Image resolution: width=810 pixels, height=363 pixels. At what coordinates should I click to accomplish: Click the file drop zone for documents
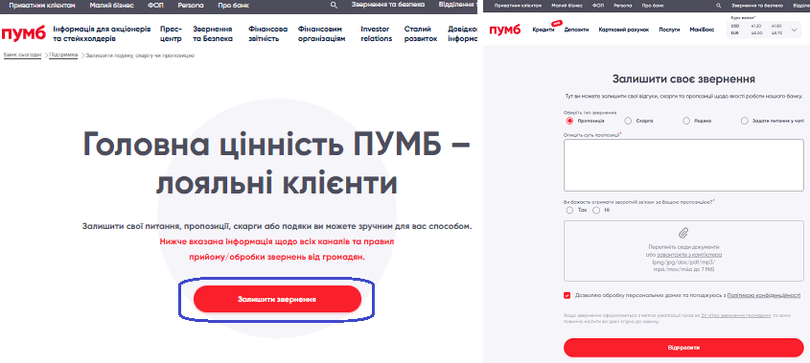tap(683, 250)
